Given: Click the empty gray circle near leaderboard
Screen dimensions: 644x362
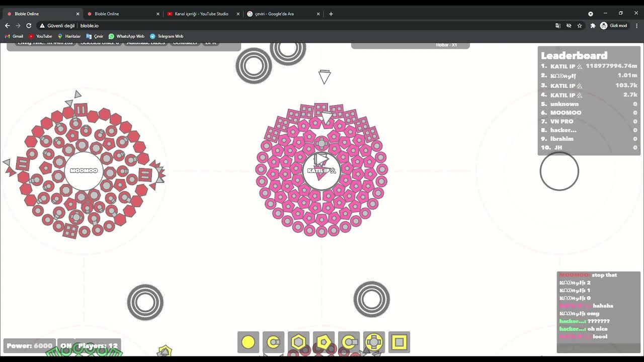Looking at the screenshot, I should [559, 171].
